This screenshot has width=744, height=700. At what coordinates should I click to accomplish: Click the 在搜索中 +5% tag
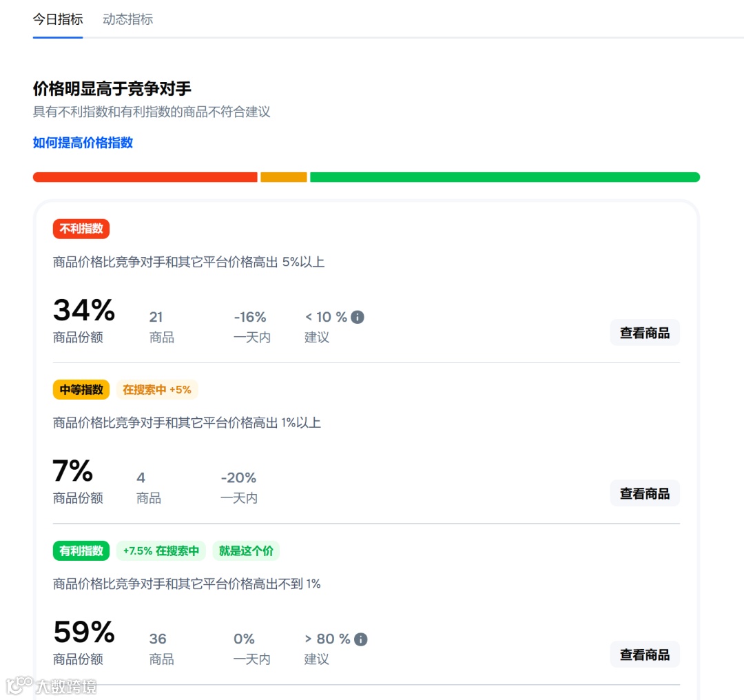[157, 390]
